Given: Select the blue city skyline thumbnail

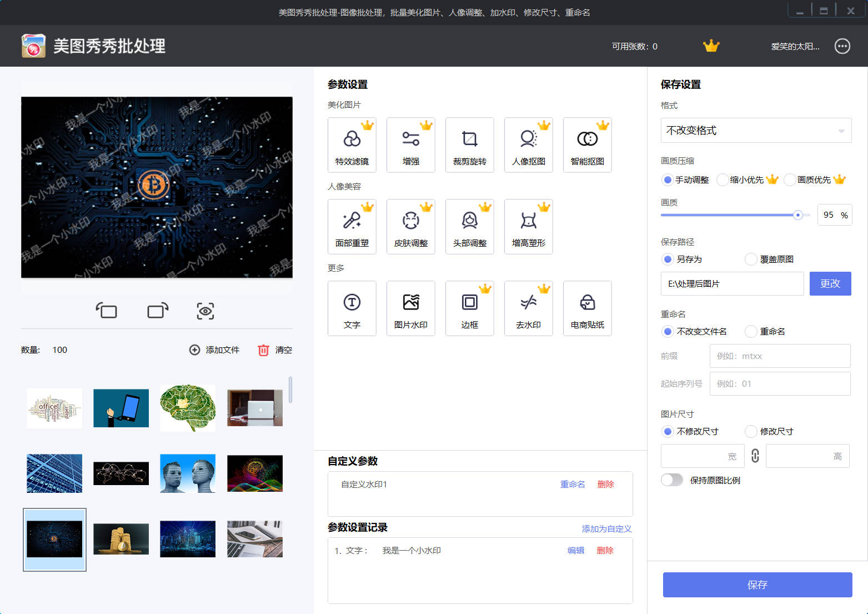Looking at the screenshot, I should click(x=188, y=539).
